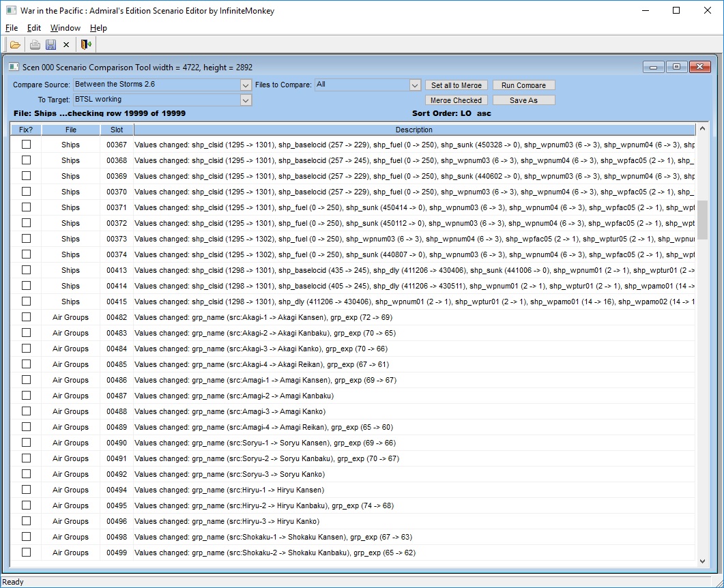Click the Merge Checked button
The width and height of the screenshot is (724, 588).
[457, 100]
